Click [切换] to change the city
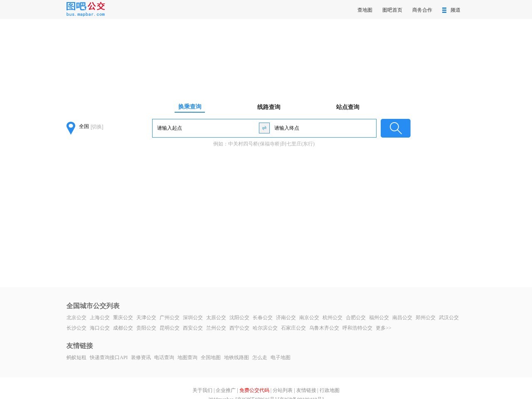Image resolution: width=532 pixels, height=399 pixels. point(96,127)
